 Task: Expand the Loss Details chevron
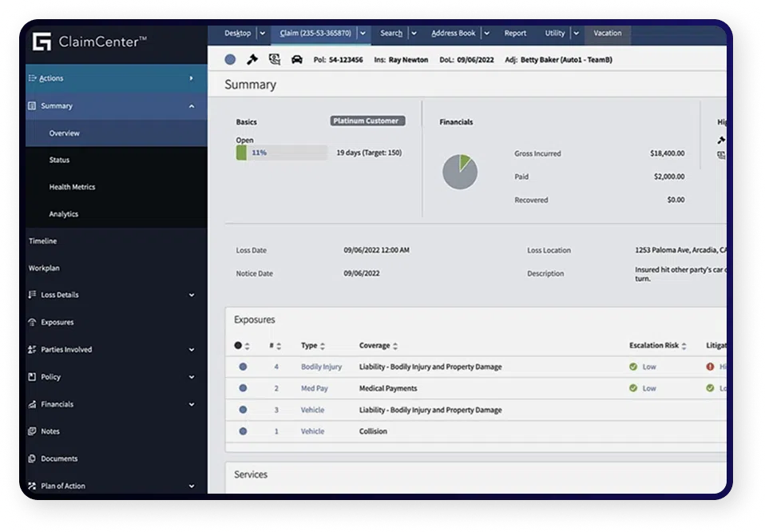click(x=192, y=295)
